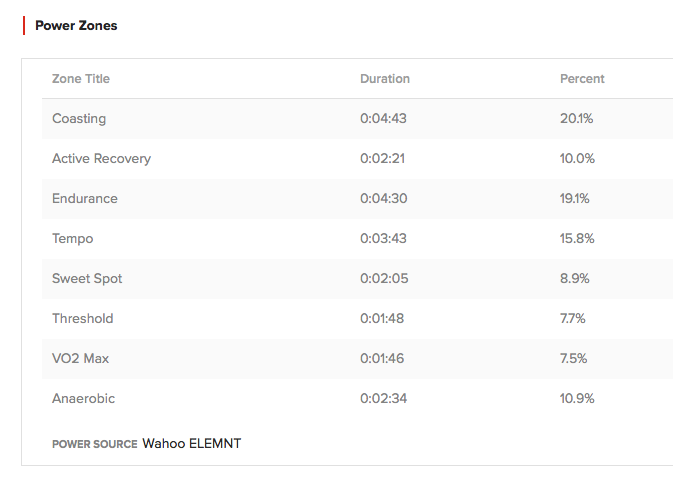Click the VO2 Max percent 7.5%
Image resolution: width=673 pixels, height=498 pixels.
573,358
